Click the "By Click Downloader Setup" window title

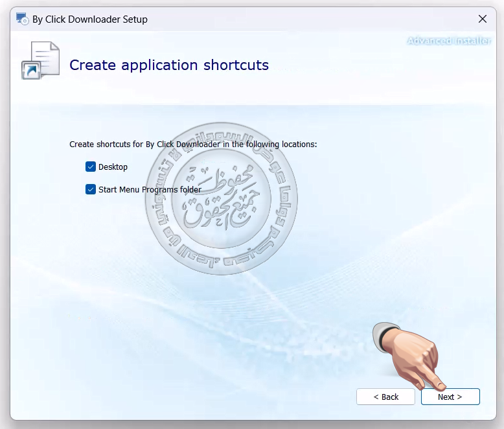[x=90, y=19]
